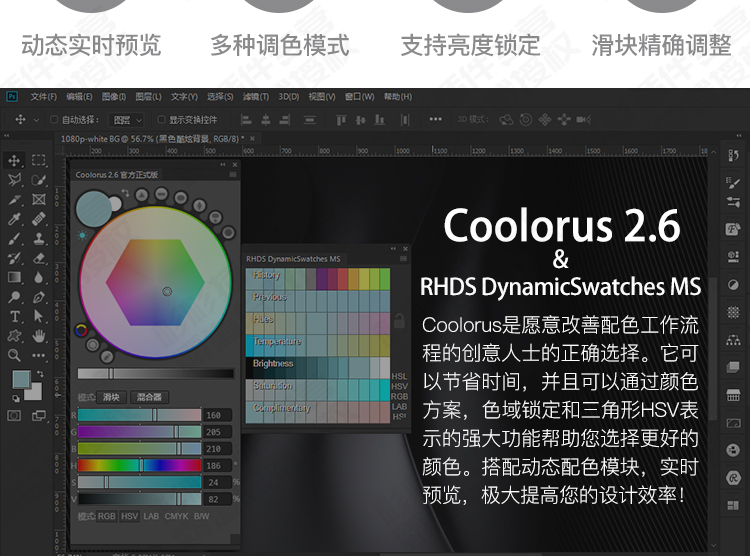This screenshot has height=556, width=750.
Task: Open the 窗口(W) menu
Action: (x=359, y=97)
